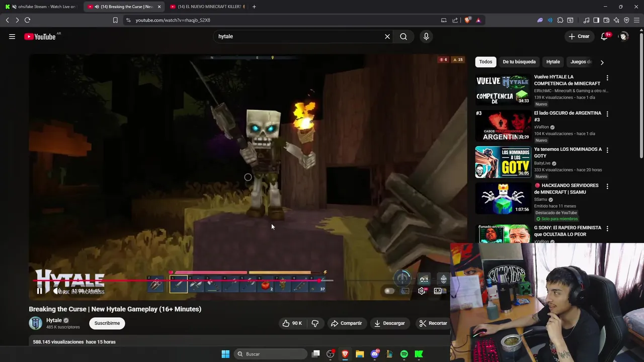Image resolution: width=644 pixels, height=362 pixels.
Task: Open the account avatar menu
Action: 623,36
